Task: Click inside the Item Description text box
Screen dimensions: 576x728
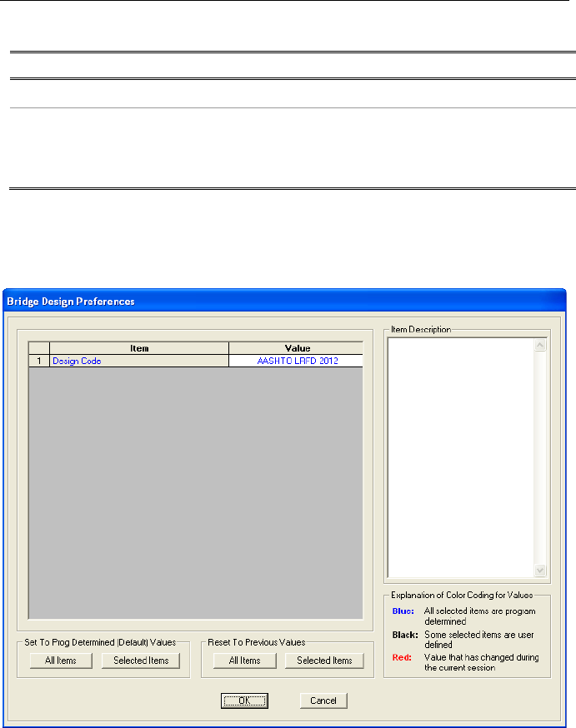Action: pos(461,458)
